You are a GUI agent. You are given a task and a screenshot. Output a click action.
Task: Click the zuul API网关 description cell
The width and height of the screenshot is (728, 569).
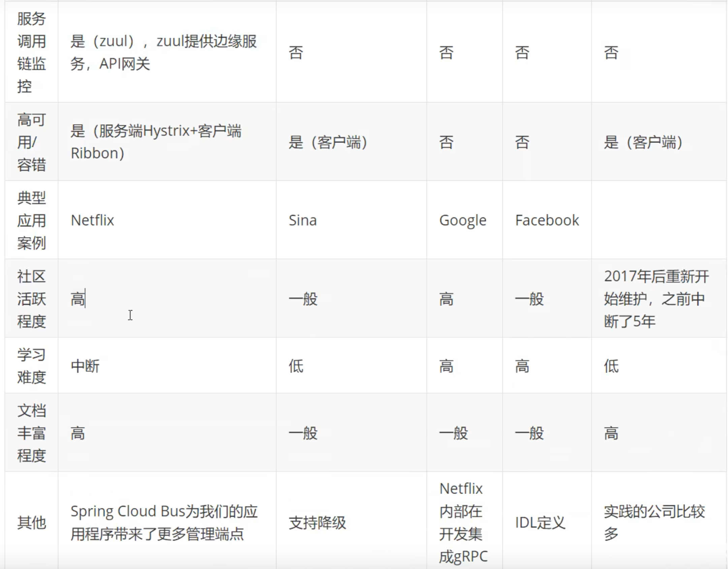163,52
